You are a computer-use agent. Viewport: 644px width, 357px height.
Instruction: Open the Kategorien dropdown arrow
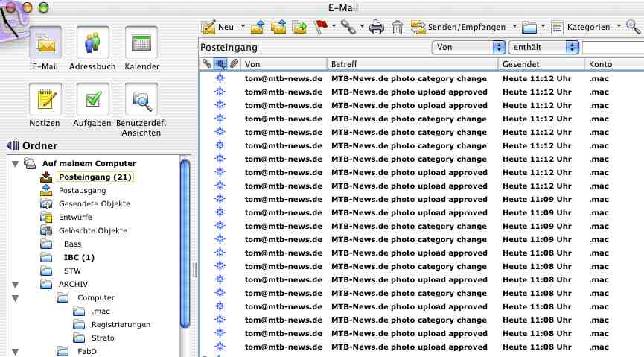pyautogui.click(x=619, y=27)
